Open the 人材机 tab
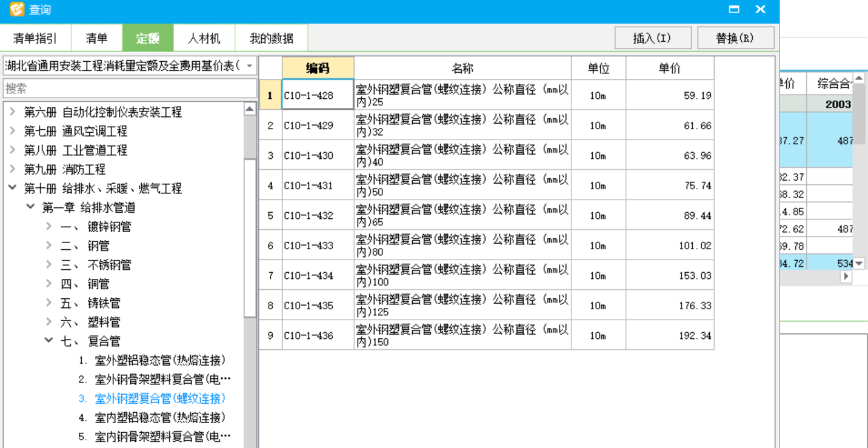The height and width of the screenshot is (448, 868). click(204, 38)
